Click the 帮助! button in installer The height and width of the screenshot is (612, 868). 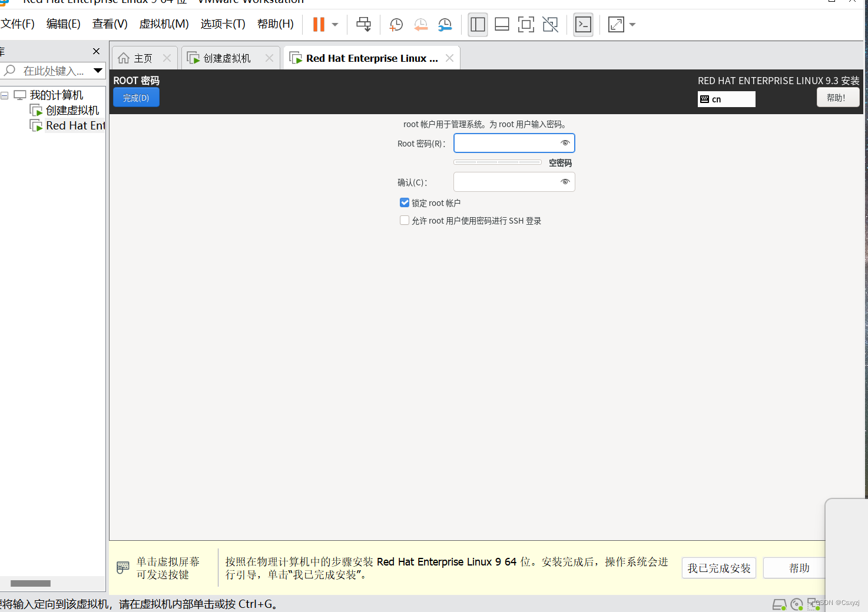coord(837,98)
